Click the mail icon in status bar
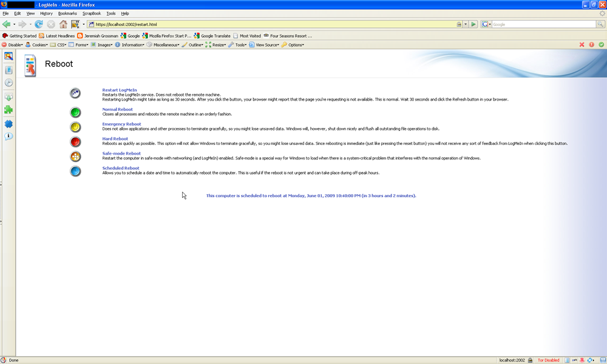 click(x=603, y=360)
